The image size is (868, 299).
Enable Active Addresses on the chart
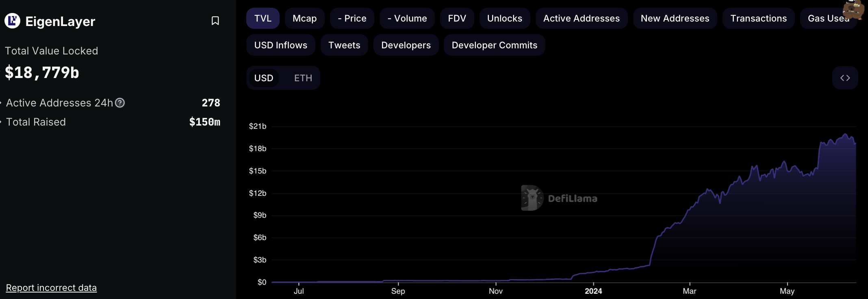[x=582, y=18]
